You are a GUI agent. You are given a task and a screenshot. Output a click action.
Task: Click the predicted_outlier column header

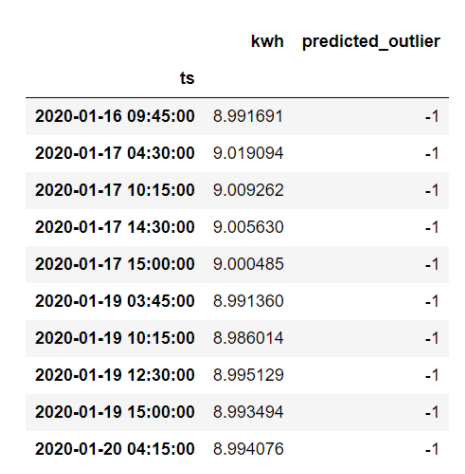pos(371,42)
